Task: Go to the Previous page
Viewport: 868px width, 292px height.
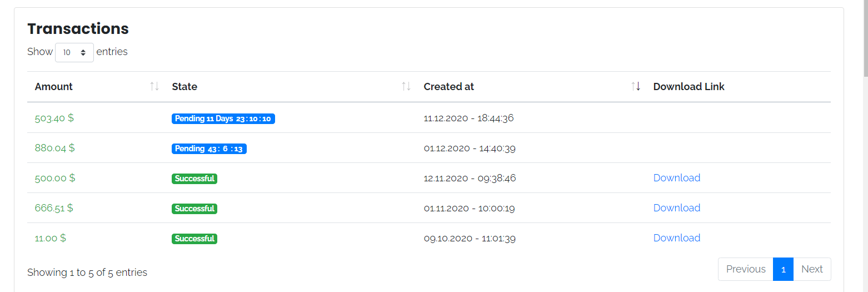Action: [745, 269]
